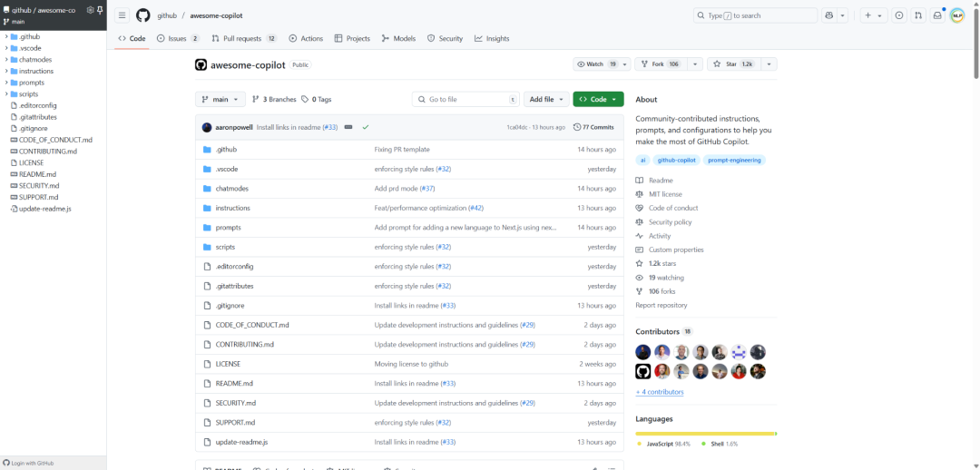This screenshot has width=980, height=470.
Task: Open the Fork options dropdown arrow
Action: pyautogui.click(x=695, y=64)
